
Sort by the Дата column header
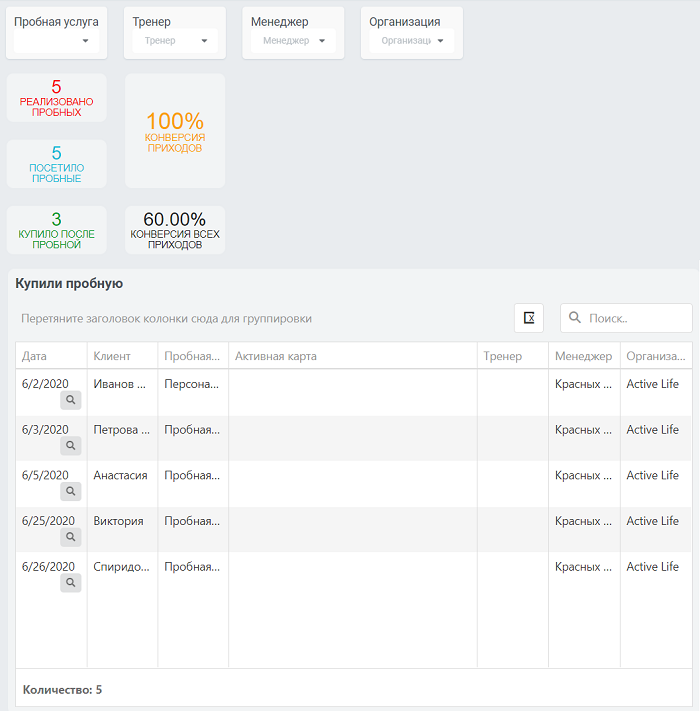pyautogui.click(x=51, y=356)
